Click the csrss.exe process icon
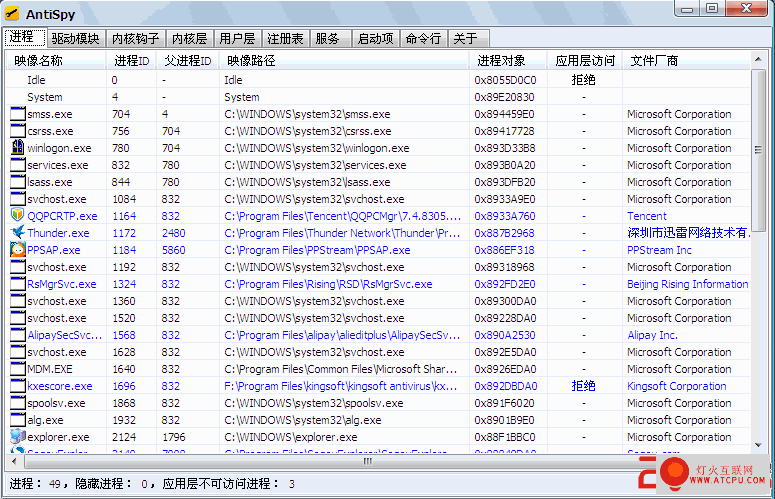Viewport: 775px width, 499px height. (x=18, y=130)
